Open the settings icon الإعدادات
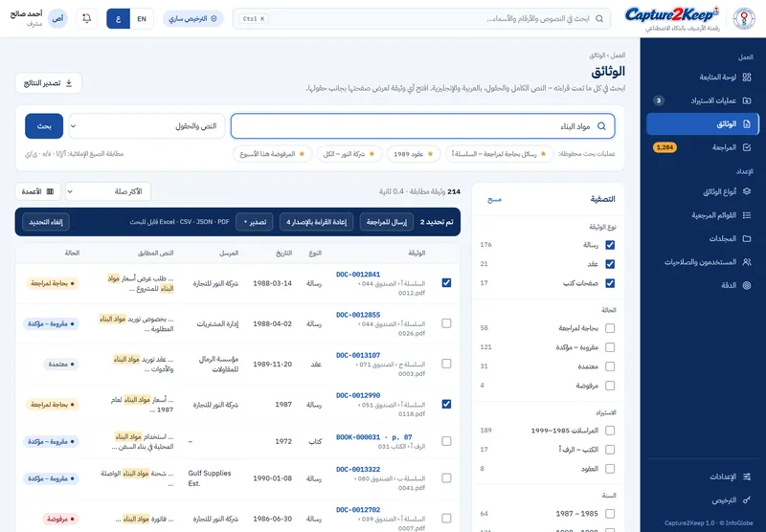Image resolution: width=766 pixels, height=532 pixels. [x=747, y=477]
